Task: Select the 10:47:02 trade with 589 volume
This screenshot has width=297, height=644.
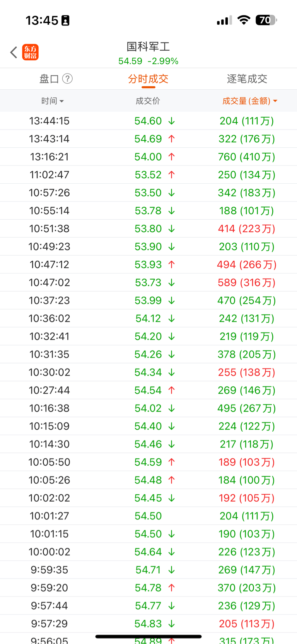Action: [148, 282]
